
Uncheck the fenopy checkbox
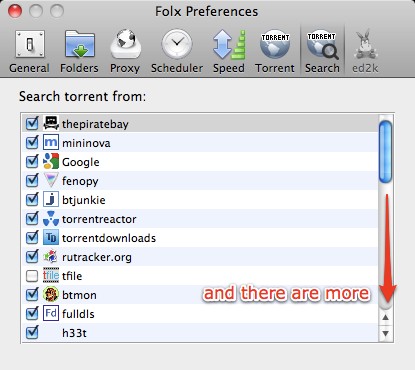click(x=32, y=181)
